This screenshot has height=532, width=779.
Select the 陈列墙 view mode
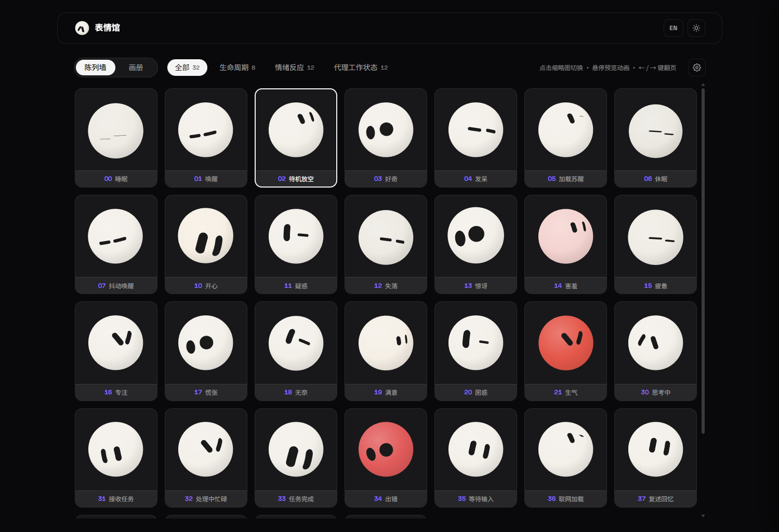tap(96, 68)
